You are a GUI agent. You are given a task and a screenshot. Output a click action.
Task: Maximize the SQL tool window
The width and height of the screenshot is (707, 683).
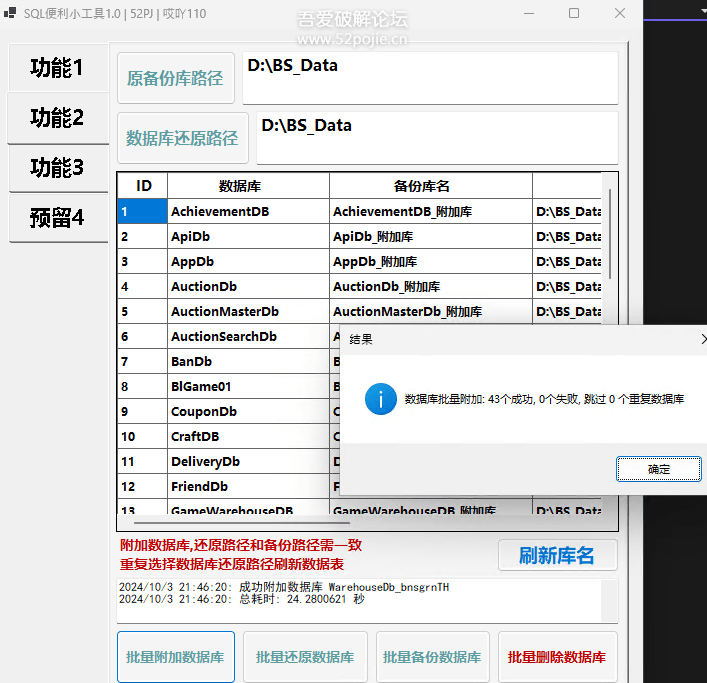pos(574,14)
